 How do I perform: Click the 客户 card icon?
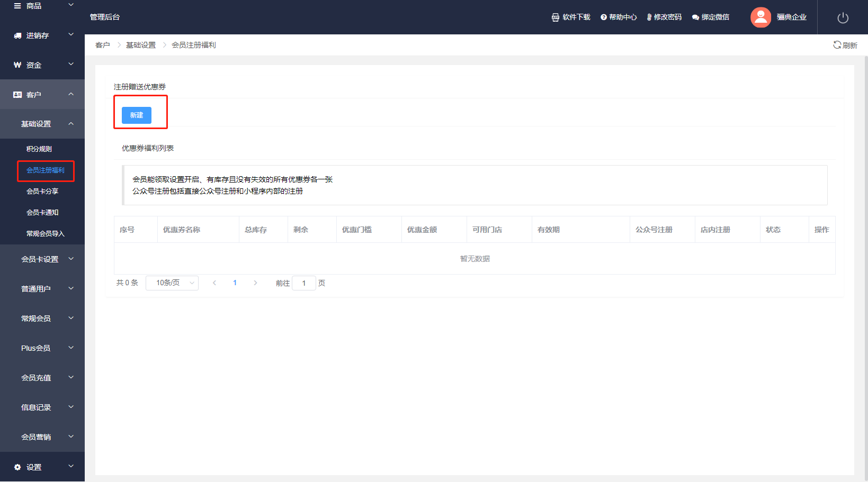point(17,95)
